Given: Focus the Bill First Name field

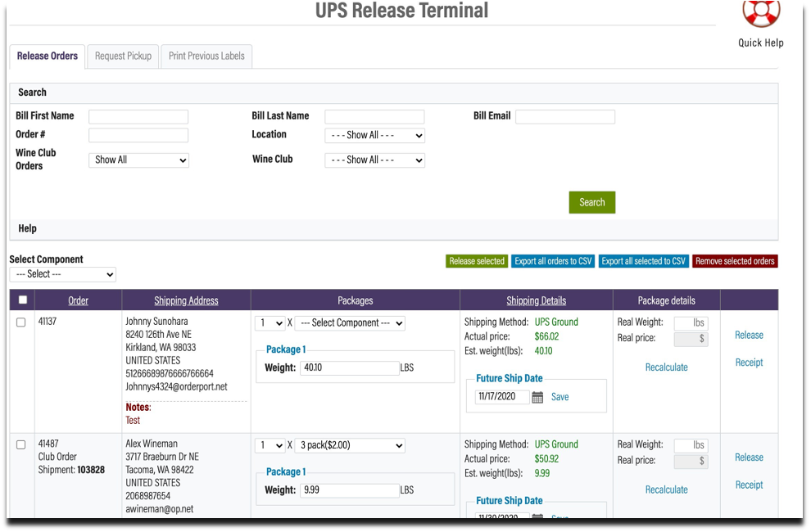Looking at the screenshot, I should tap(138, 117).
